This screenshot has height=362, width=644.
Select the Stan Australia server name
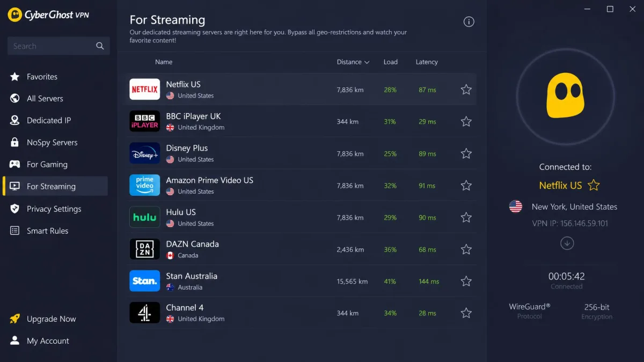pyautogui.click(x=192, y=276)
